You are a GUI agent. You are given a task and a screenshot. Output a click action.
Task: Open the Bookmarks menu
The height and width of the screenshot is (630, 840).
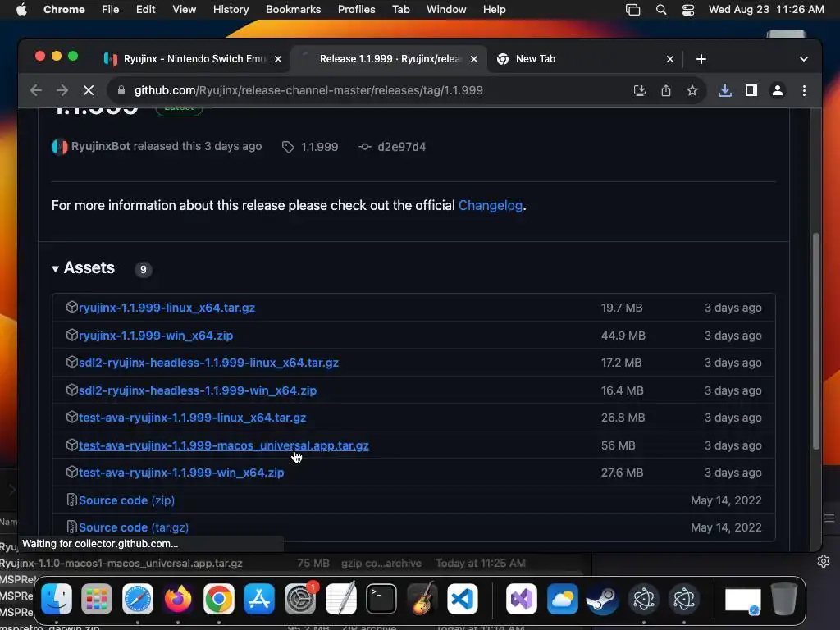293,10
